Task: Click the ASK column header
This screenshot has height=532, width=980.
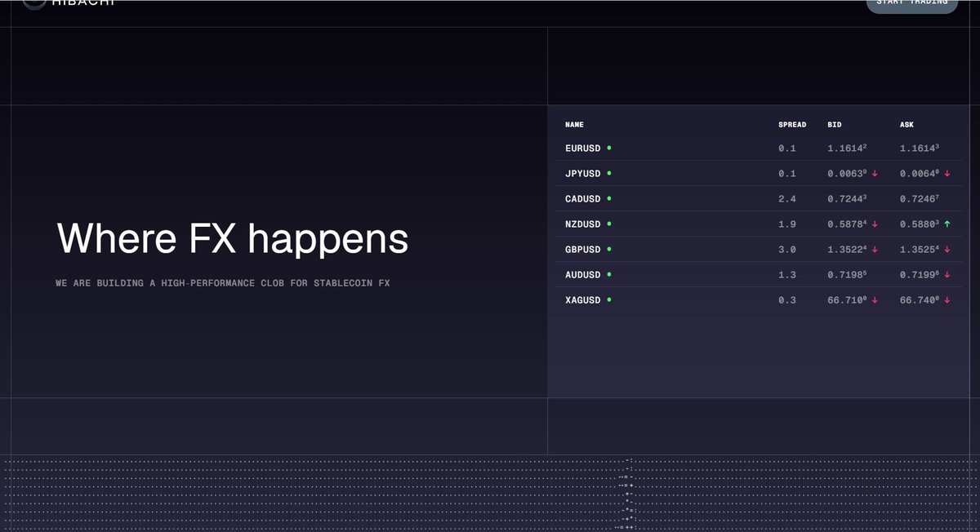Action: point(907,125)
